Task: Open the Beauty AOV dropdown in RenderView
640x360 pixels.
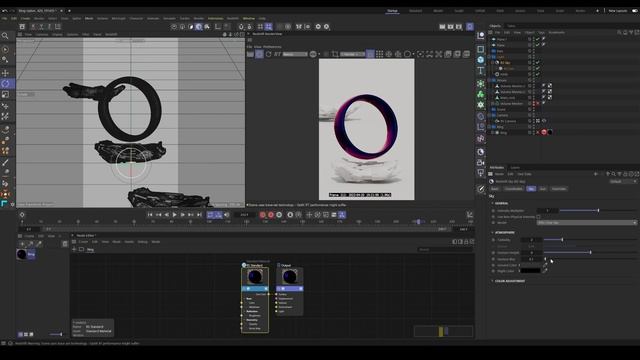Action: (295, 54)
